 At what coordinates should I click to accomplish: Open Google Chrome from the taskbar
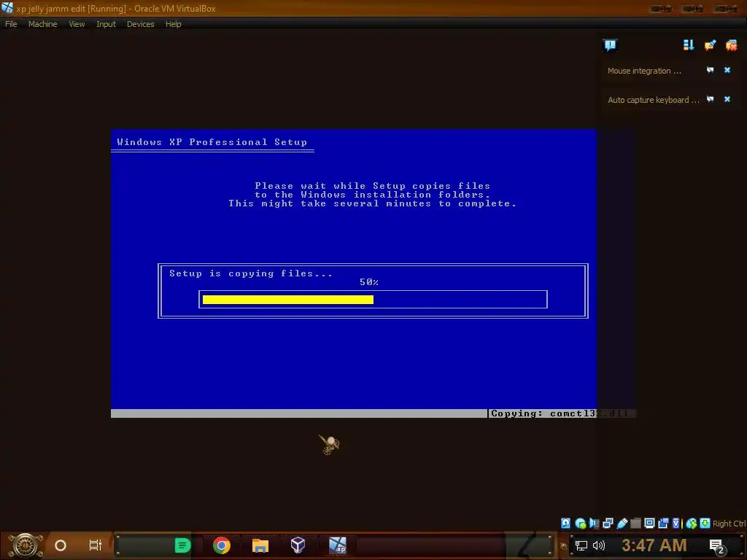222,545
